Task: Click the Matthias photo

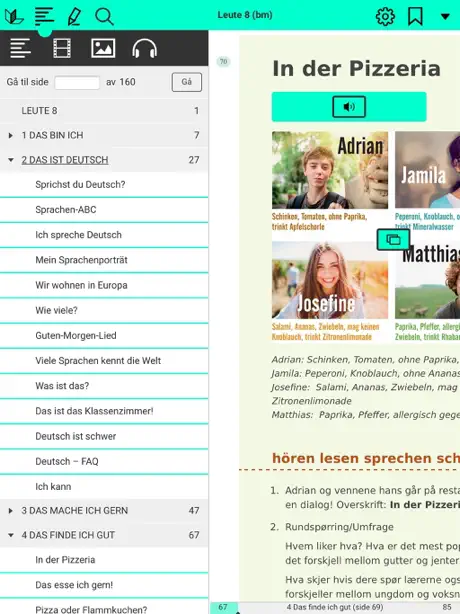Action: [x=428, y=280]
